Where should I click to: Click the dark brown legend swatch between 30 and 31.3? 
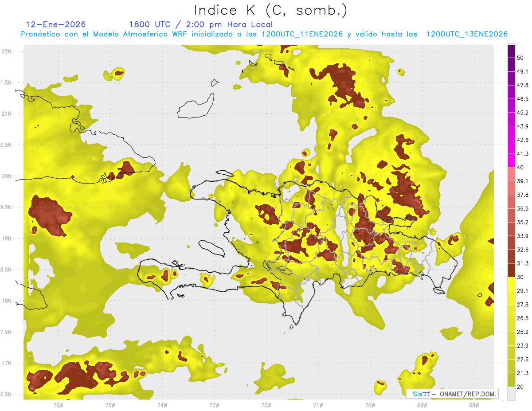click(x=511, y=270)
